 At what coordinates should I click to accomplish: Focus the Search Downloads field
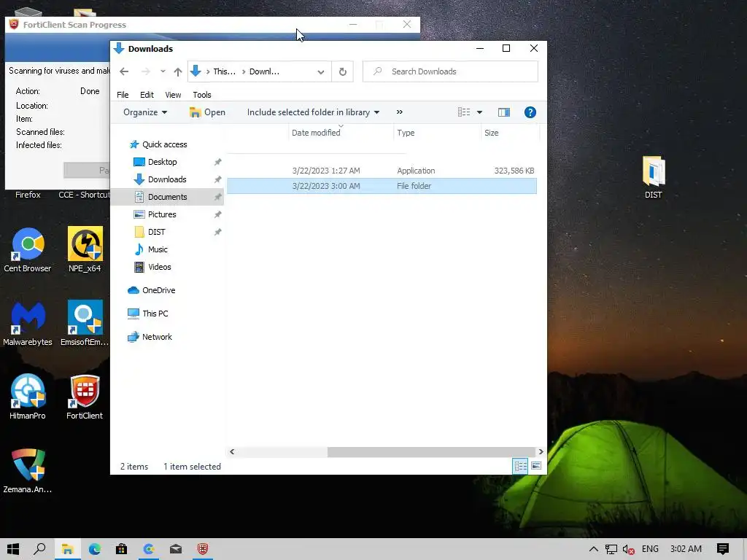tap(450, 71)
